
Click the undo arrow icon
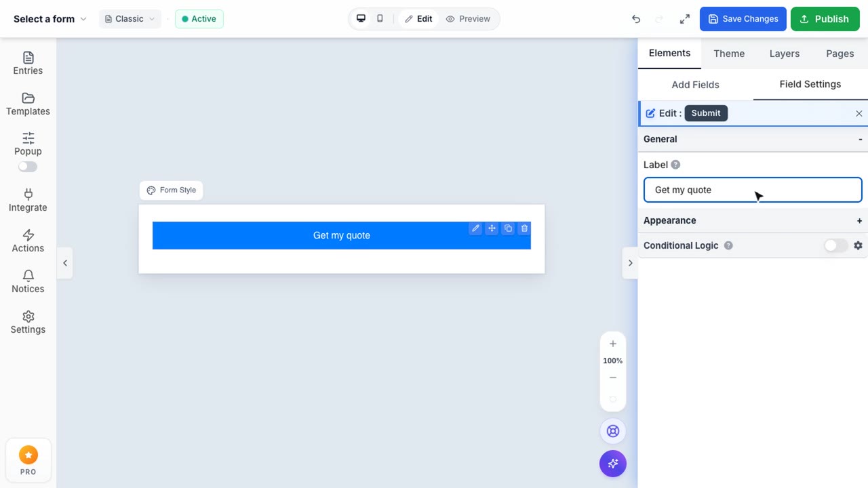click(636, 19)
